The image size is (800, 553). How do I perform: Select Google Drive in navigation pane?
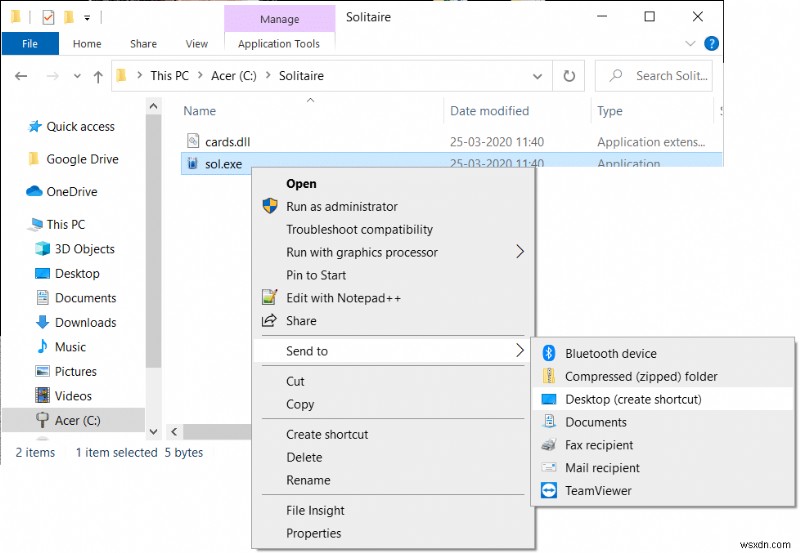pyautogui.click(x=82, y=159)
